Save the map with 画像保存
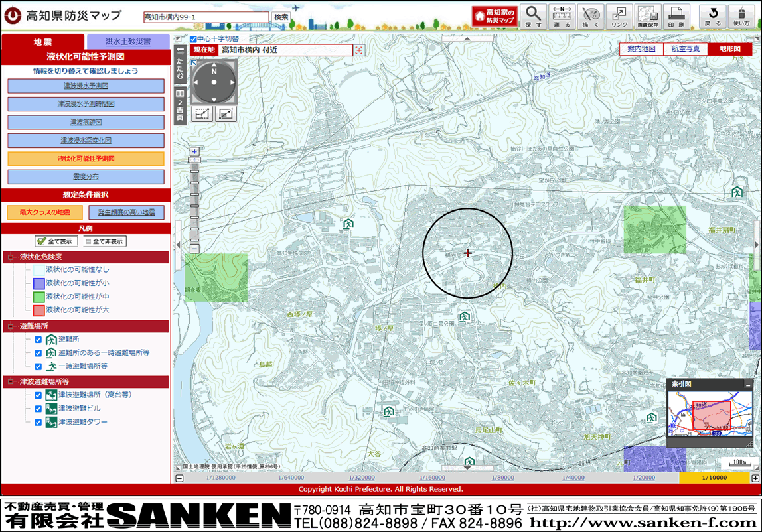The image size is (762, 532). click(x=648, y=16)
